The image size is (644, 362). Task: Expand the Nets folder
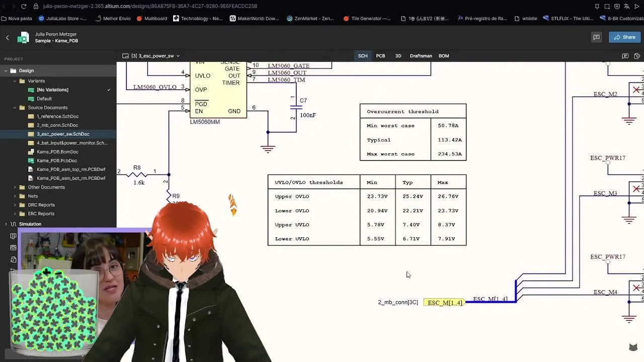pos(15,196)
